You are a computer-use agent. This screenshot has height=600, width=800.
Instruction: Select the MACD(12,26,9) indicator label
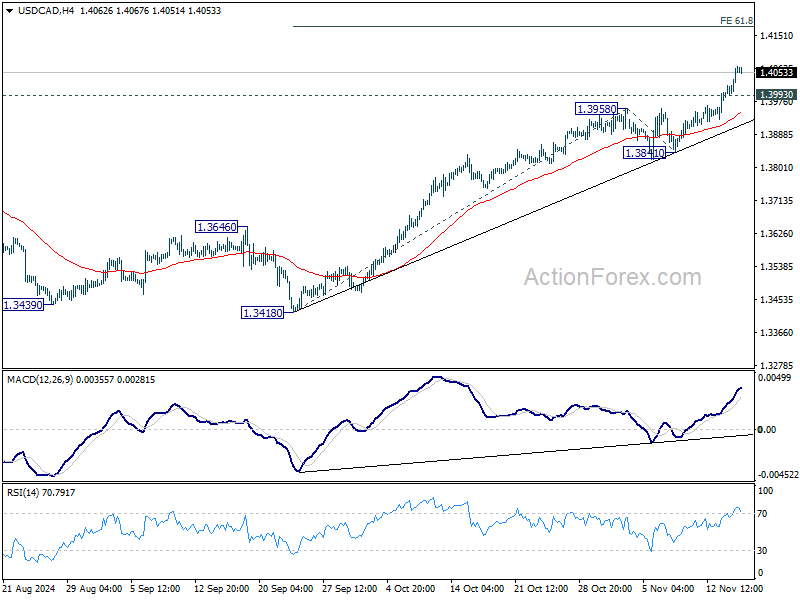coord(40,380)
